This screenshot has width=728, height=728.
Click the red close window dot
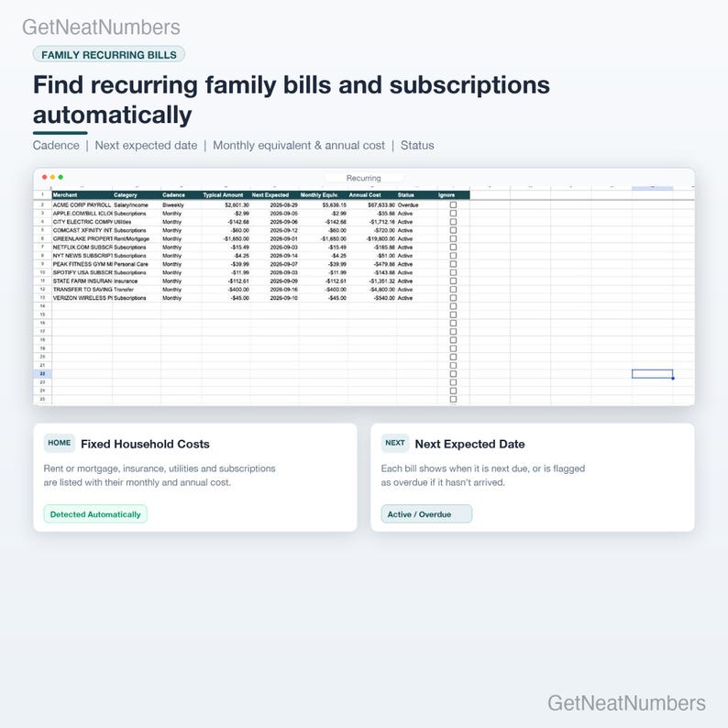(x=45, y=177)
